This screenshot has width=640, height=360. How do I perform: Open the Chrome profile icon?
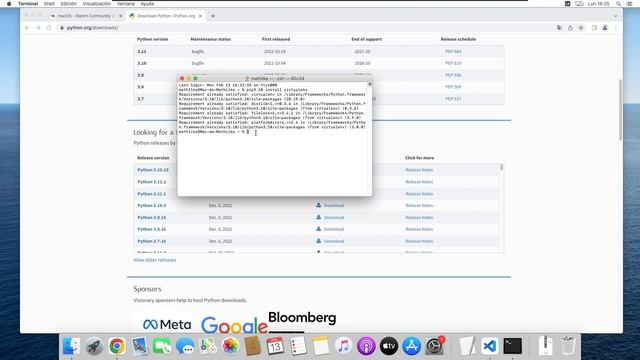point(605,28)
